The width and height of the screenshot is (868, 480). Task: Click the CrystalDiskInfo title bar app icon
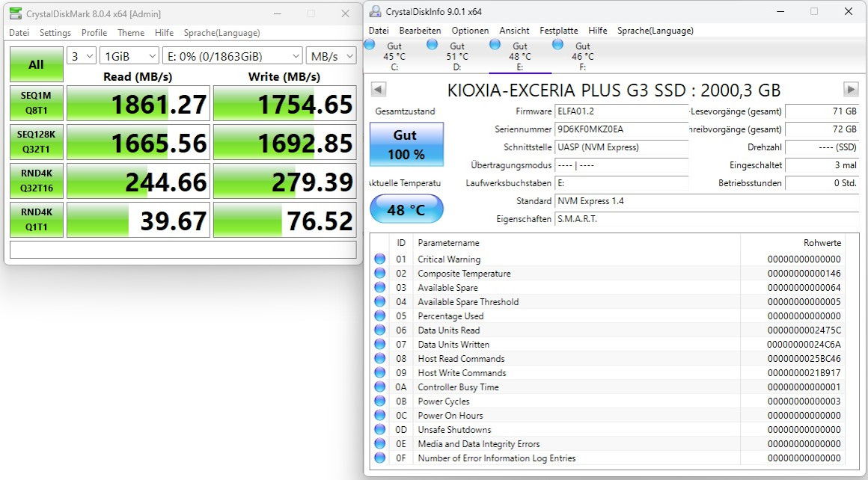tap(375, 12)
